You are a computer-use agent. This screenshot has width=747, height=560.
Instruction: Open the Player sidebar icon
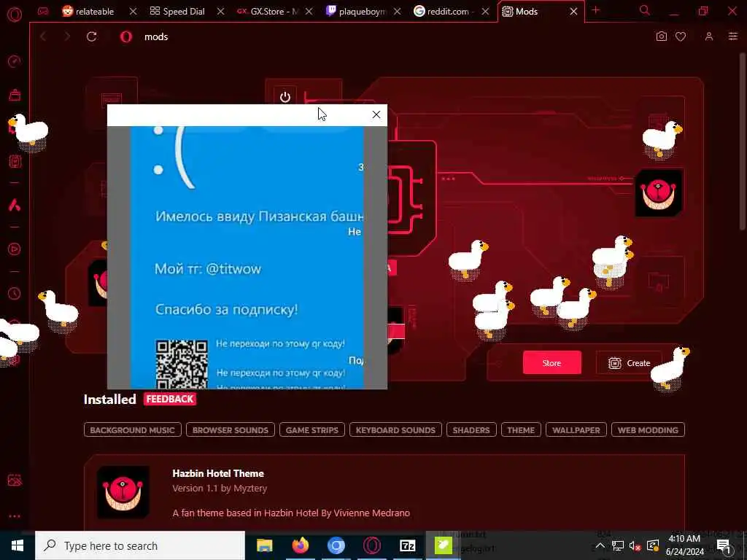tap(15, 249)
